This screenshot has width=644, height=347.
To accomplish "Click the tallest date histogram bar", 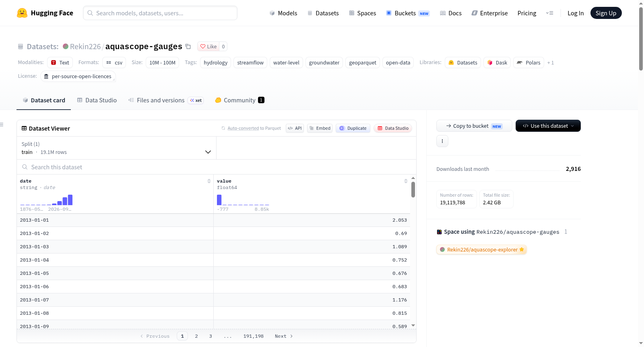I will coord(70,200).
